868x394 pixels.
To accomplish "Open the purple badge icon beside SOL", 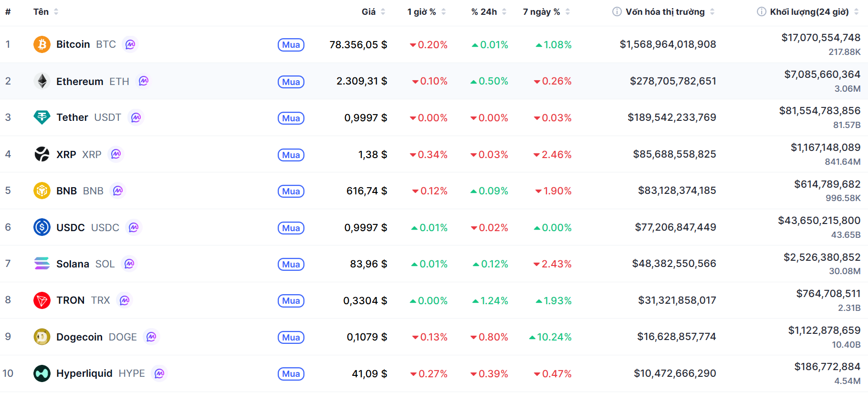I will point(129,264).
